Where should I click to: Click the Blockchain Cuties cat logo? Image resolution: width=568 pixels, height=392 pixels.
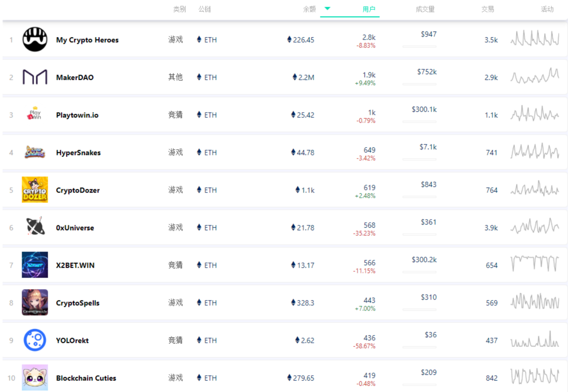tap(35, 377)
